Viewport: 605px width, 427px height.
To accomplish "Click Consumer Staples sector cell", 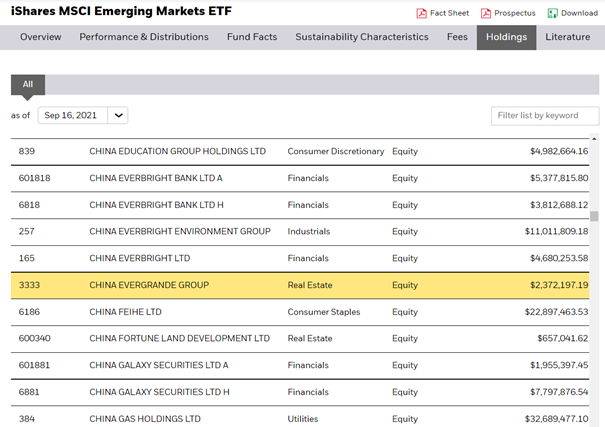I will (x=324, y=312).
